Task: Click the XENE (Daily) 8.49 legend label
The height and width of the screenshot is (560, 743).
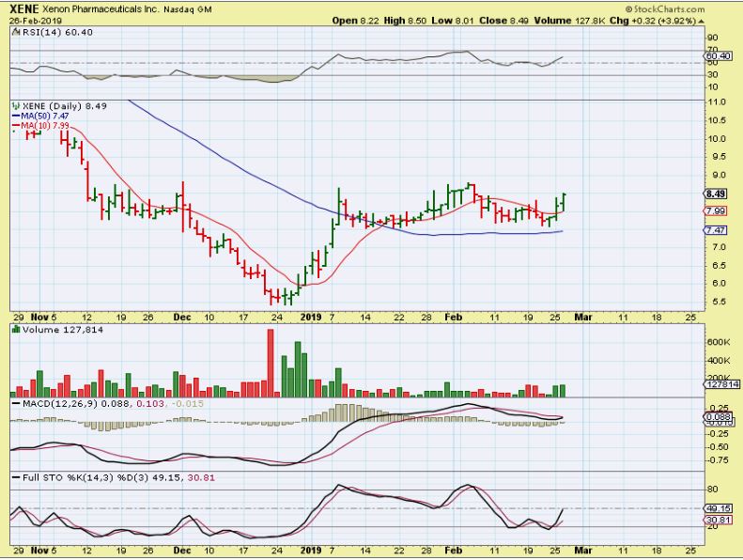Action: 65,106
